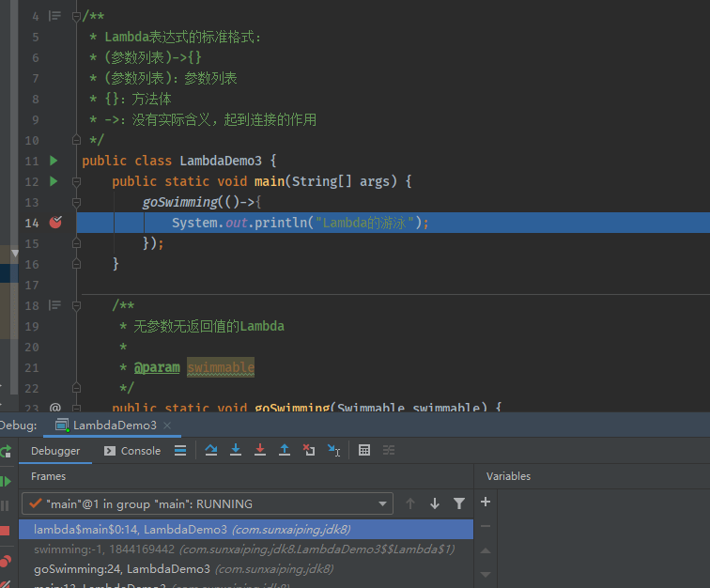Click the lambda end fold marker on line 15
The height and width of the screenshot is (588, 710).
click(x=76, y=243)
